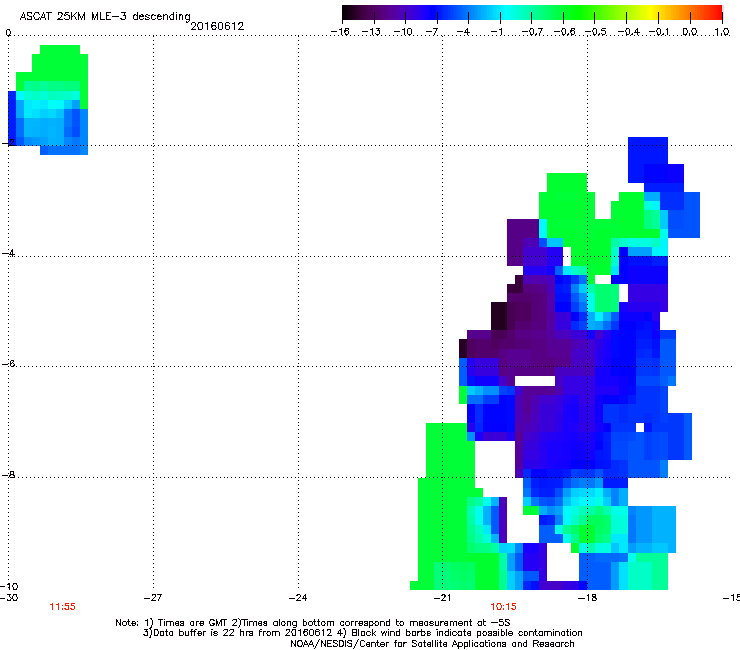
Task: Click the longitude axis label -24
Action: click(x=298, y=597)
